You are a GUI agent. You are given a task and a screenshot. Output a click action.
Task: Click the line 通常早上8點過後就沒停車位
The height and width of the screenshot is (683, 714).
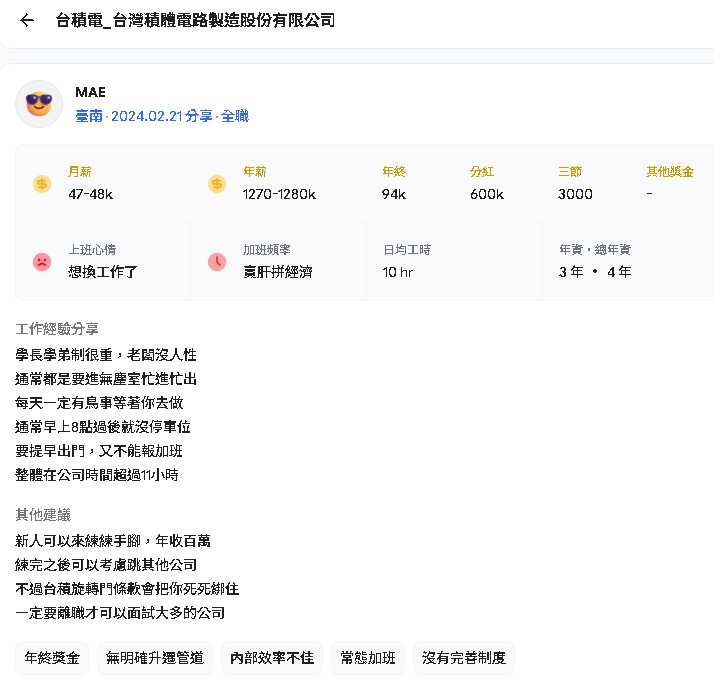(x=103, y=427)
